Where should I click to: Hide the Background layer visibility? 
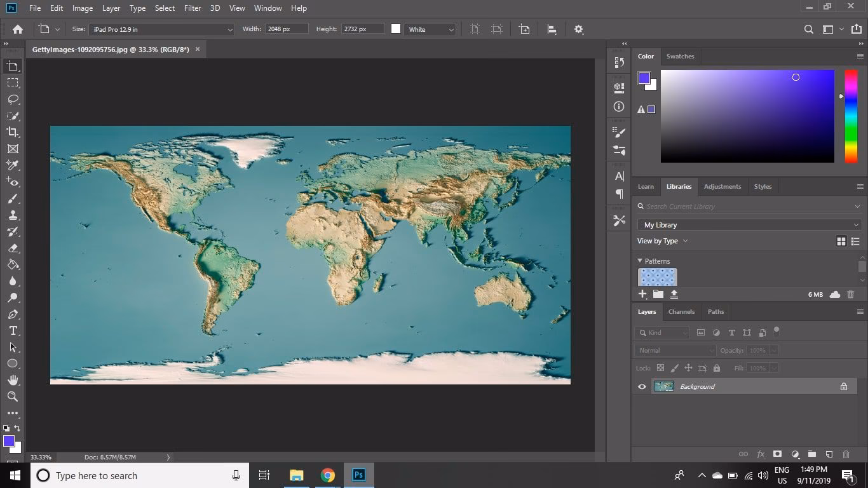pyautogui.click(x=642, y=386)
